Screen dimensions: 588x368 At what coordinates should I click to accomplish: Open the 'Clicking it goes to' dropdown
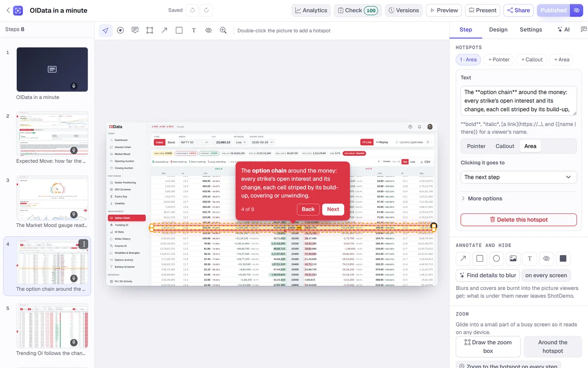(519, 177)
